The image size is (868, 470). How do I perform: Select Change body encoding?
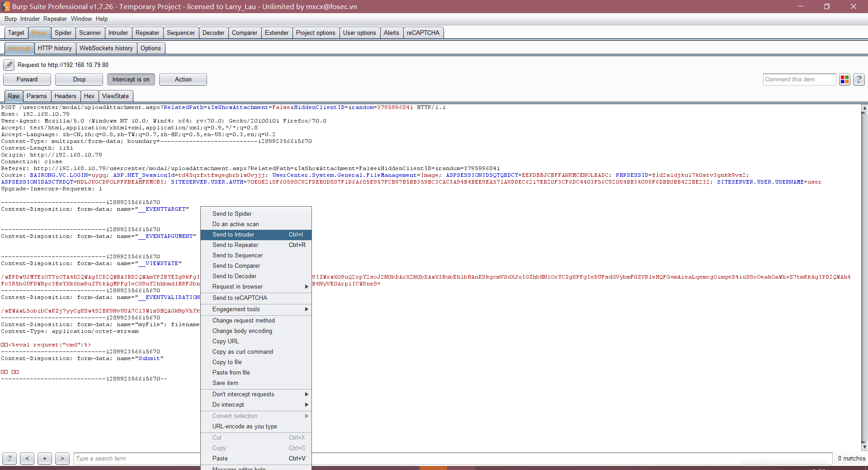(256, 331)
